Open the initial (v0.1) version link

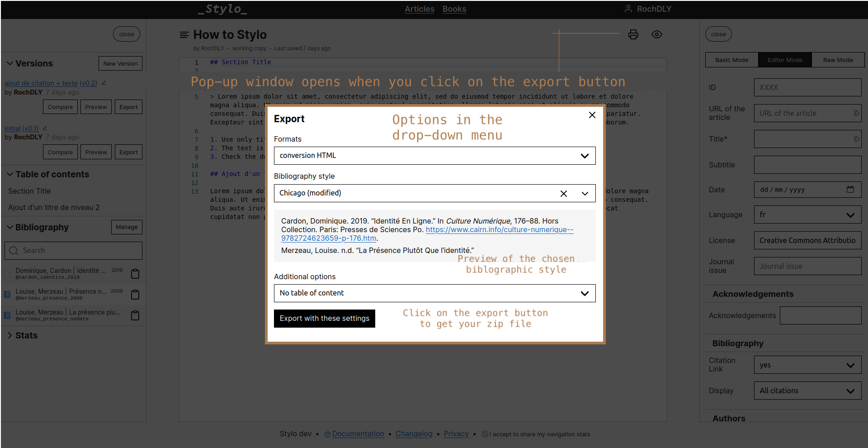tap(21, 129)
